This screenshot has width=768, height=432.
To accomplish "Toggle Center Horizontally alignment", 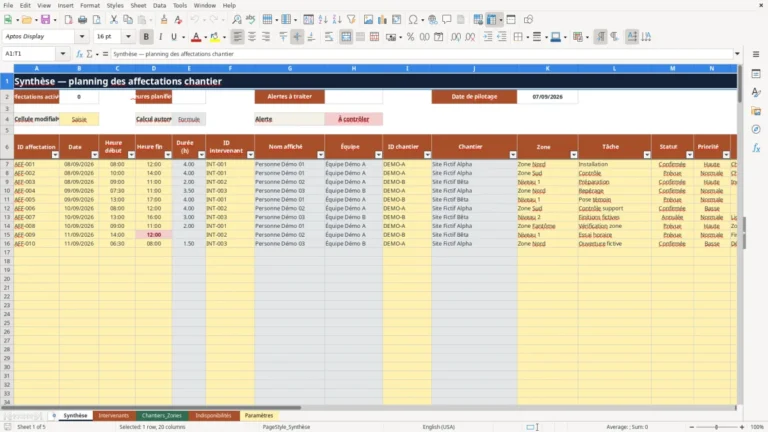I will click(x=252, y=37).
